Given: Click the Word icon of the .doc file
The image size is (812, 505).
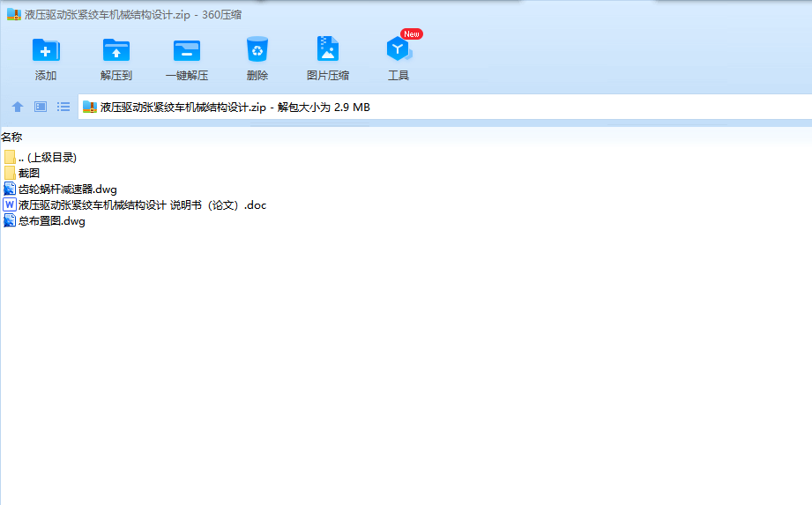Looking at the screenshot, I should [x=10, y=204].
